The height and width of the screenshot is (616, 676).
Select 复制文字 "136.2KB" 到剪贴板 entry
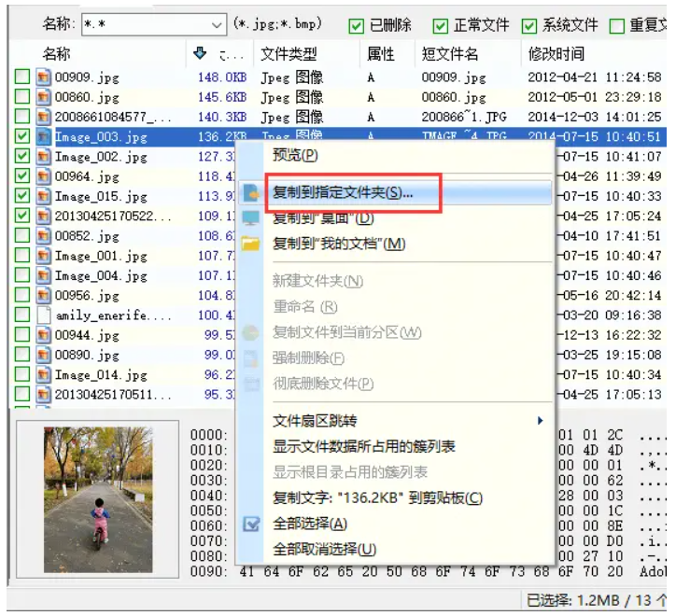pos(377,498)
